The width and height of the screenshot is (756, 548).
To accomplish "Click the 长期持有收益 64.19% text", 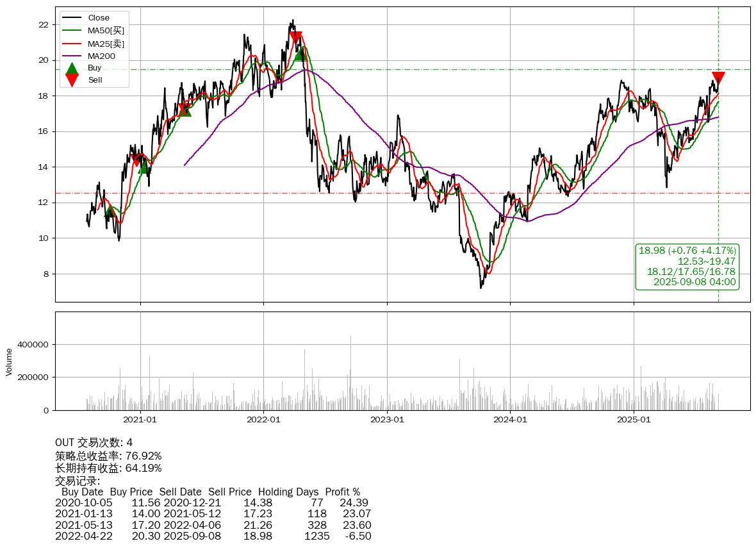I will pyautogui.click(x=108, y=469).
